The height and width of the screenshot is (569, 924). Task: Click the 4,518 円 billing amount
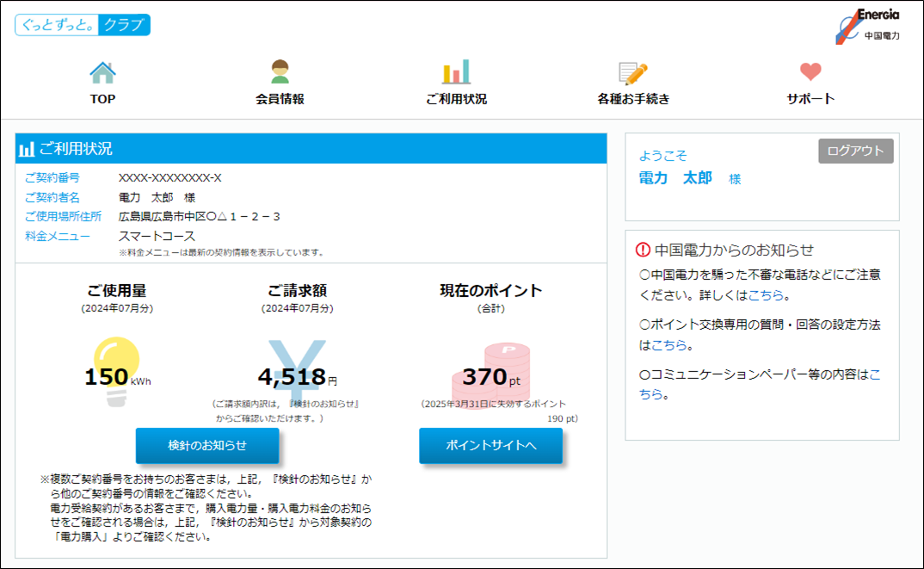tap(298, 377)
